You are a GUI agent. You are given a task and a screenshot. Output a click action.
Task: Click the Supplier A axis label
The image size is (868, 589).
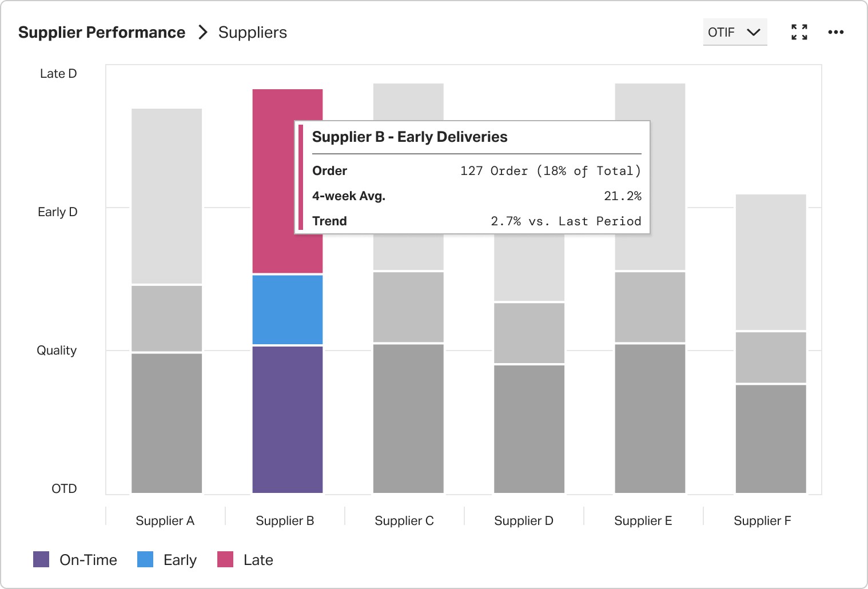pos(165,520)
